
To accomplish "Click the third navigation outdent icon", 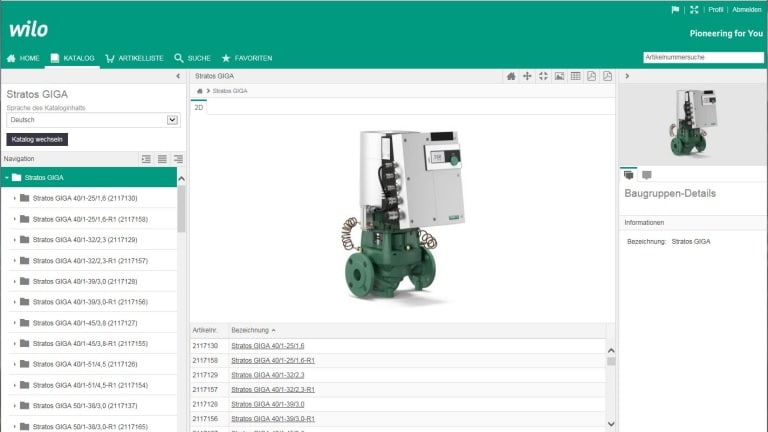I will pyautogui.click(x=178, y=159).
